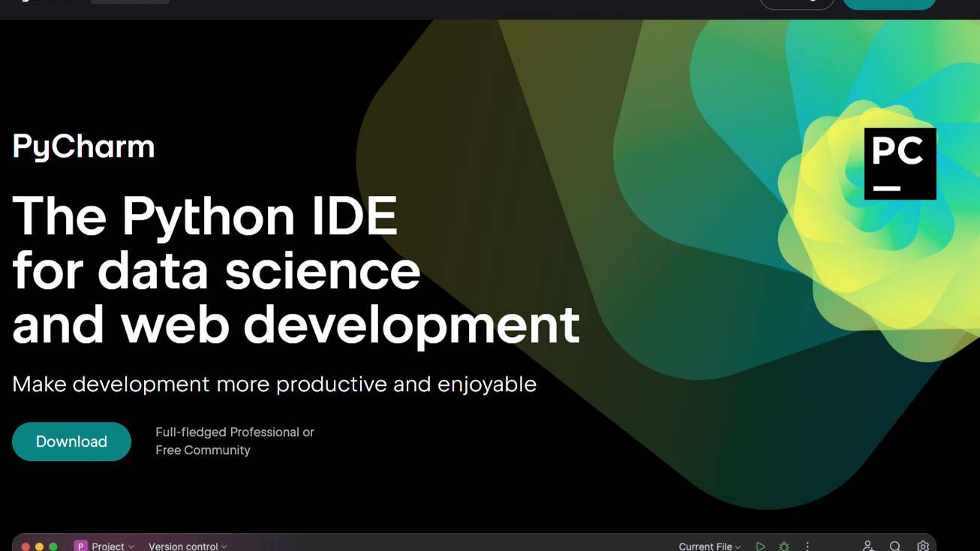
Task: Click "Full-fledged Professional or" text
Action: coord(235,432)
